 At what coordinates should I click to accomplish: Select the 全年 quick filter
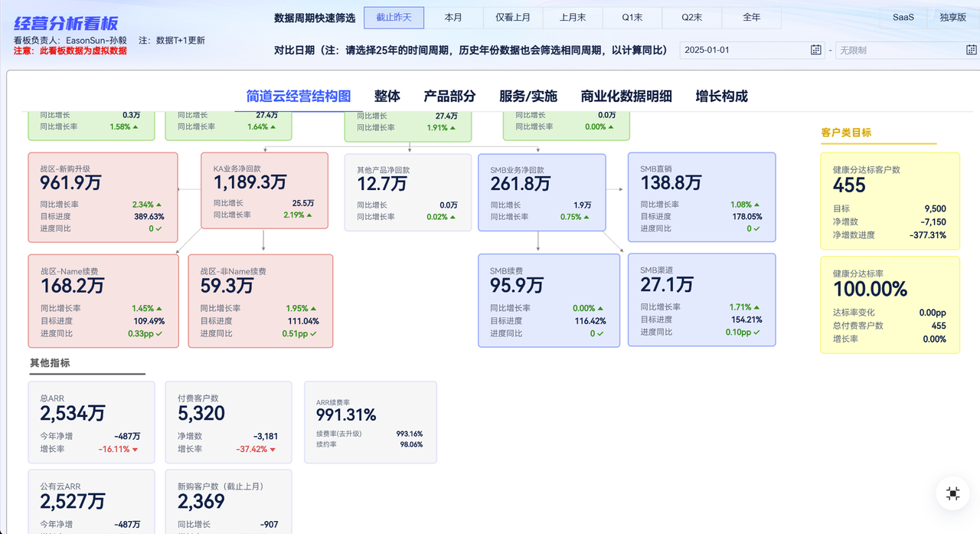[x=752, y=18]
